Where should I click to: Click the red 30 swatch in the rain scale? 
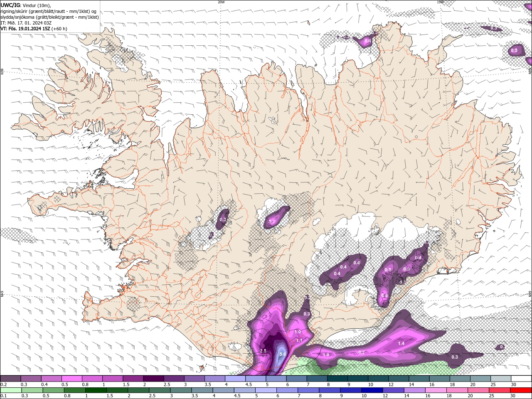coord(521,390)
